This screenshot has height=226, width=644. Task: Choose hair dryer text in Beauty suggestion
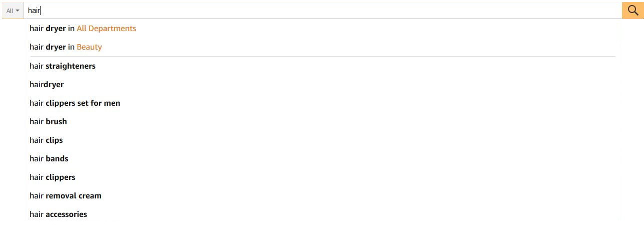[48, 47]
